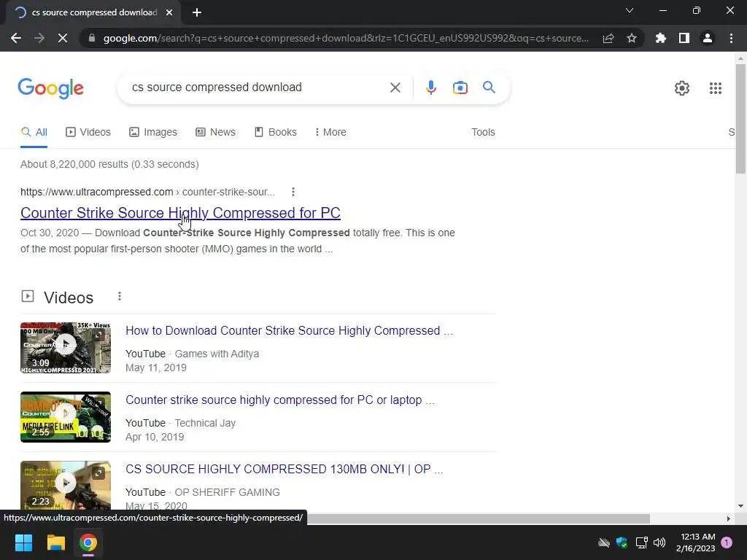The height and width of the screenshot is (560, 747).
Task: Open Google quick settings gear
Action: [682, 88]
